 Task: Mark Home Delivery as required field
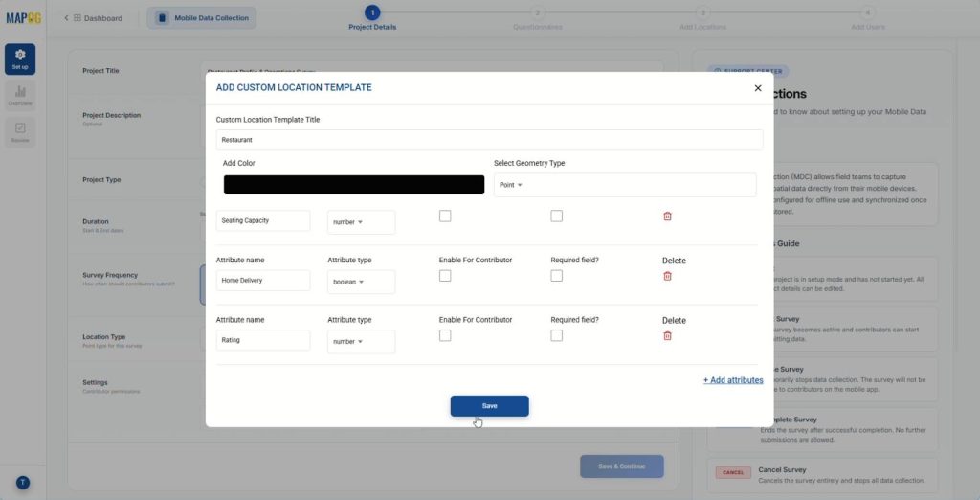556,276
